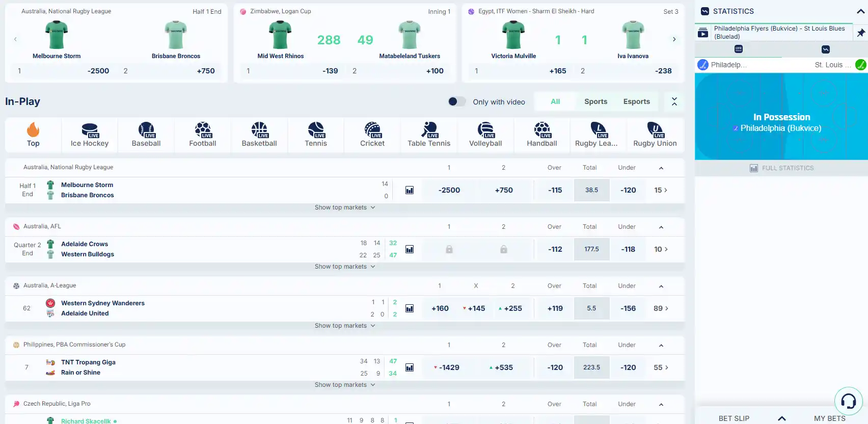Collapse the Statistics panel header
Image resolution: width=868 pixels, height=424 pixels.
pyautogui.click(x=860, y=11)
